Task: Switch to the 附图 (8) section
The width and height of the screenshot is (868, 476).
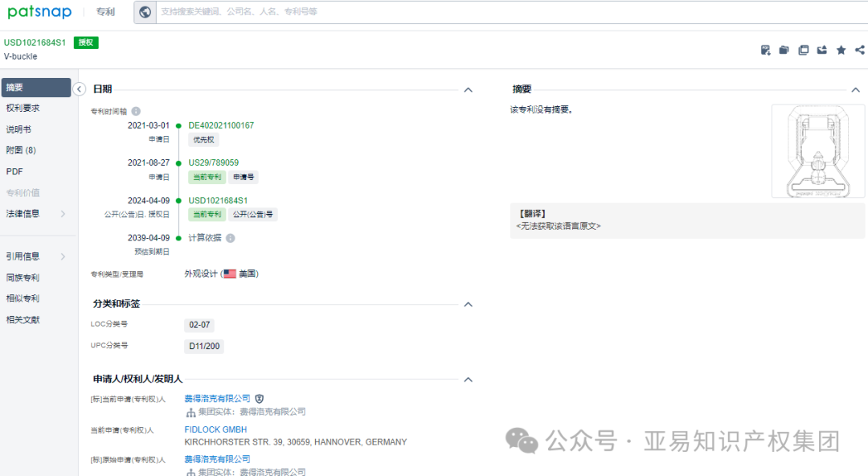Action: pos(22,150)
